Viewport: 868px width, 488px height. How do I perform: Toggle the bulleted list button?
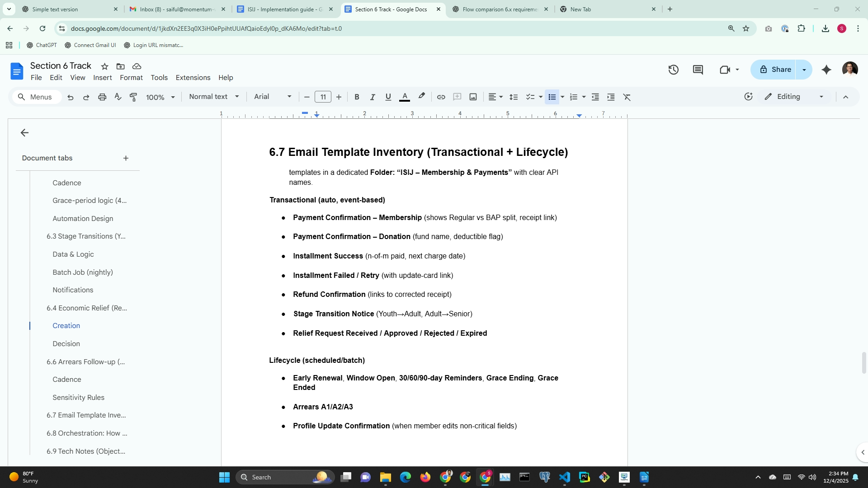[552, 97]
